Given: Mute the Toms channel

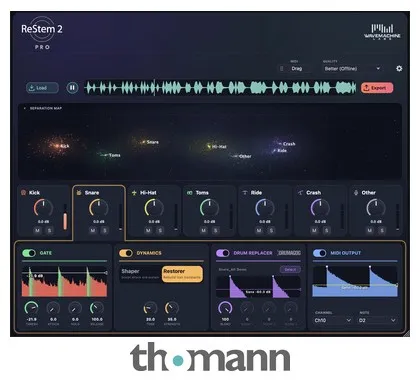Looking at the screenshot, I should coord(204,230).
